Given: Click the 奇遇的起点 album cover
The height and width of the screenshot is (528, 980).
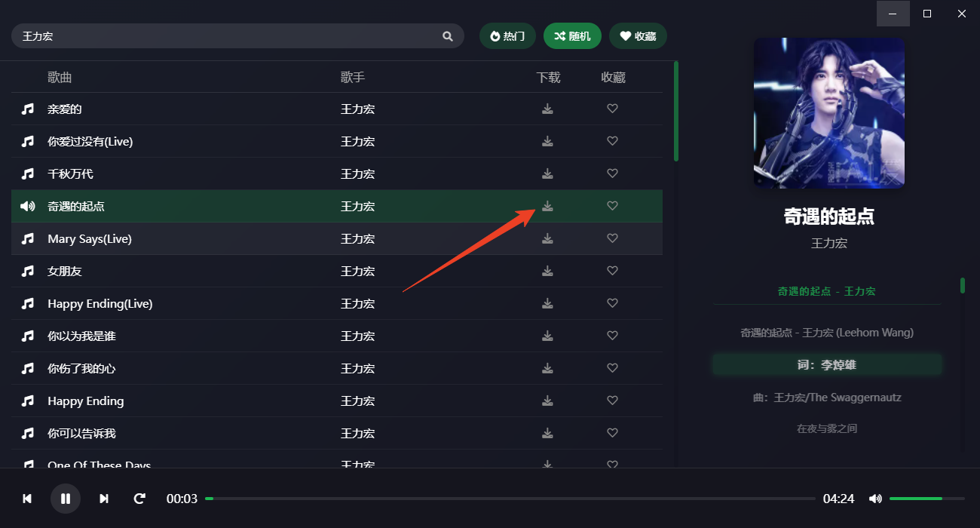Looking at the screenshot, I should click(x=829, y=113).
